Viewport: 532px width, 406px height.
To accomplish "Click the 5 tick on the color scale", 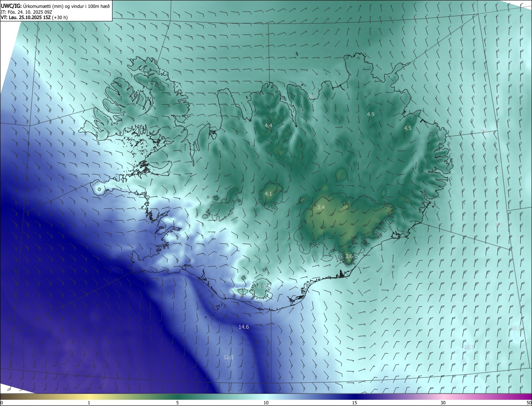I will click(177, 403).
